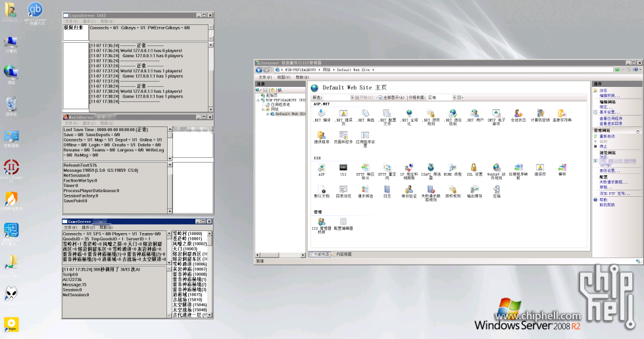644x339 pixels.
Task: Open the 配置编辑器 icon
Action: coord(343,222)
